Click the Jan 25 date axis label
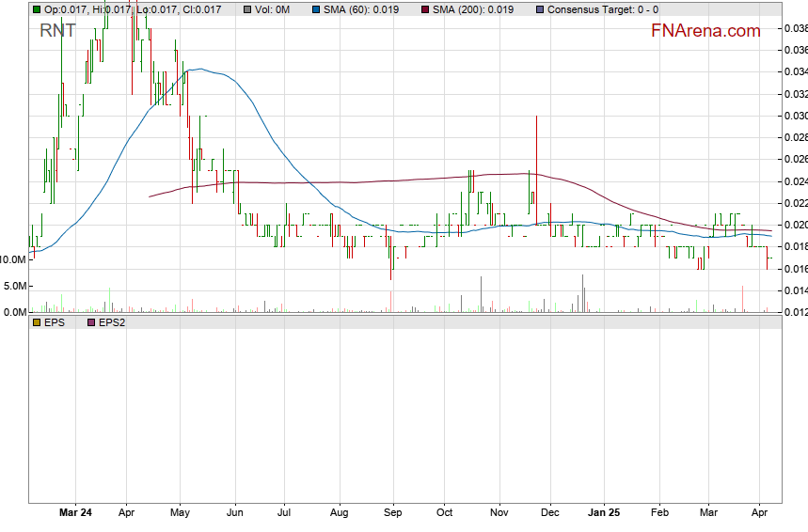 602,513
